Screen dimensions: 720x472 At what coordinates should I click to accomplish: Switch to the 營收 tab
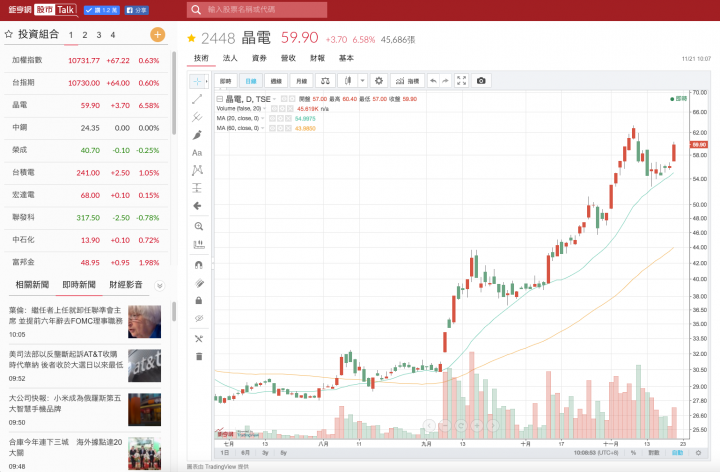click(x=288, y=58)
